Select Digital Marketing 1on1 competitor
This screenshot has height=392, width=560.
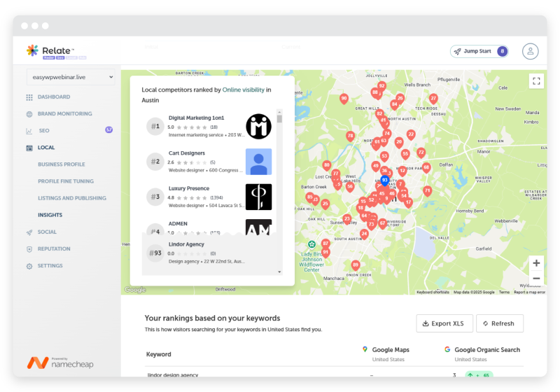click(209, 126)
